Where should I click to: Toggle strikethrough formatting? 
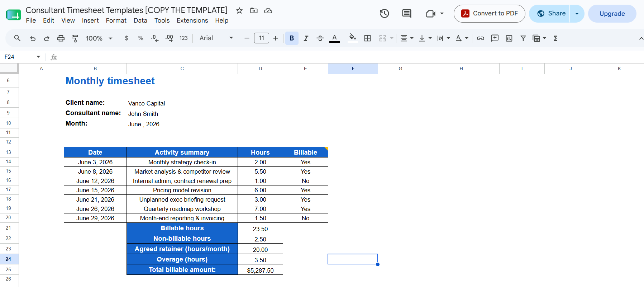(x=320, y=38)
